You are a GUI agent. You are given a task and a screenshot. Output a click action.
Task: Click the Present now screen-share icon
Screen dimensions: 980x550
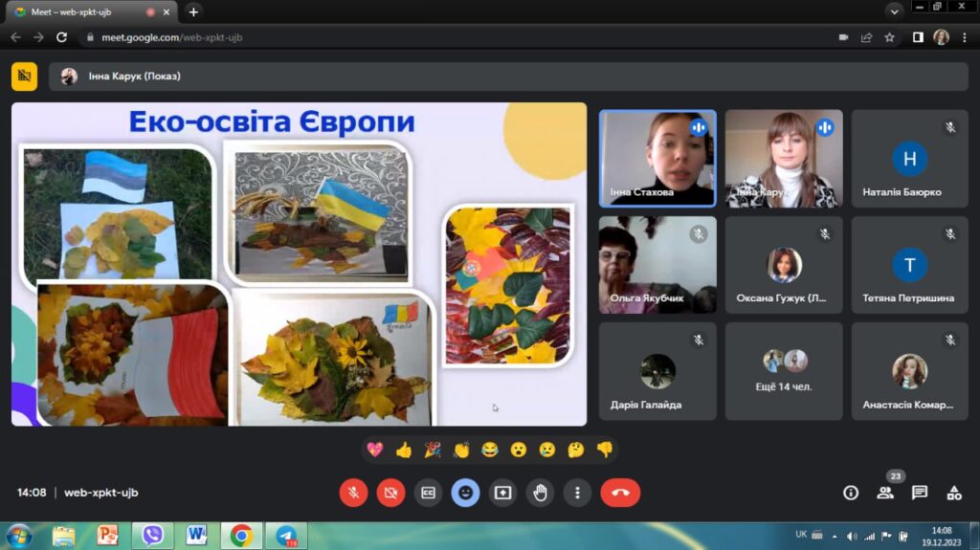click(x=502, y=493)
